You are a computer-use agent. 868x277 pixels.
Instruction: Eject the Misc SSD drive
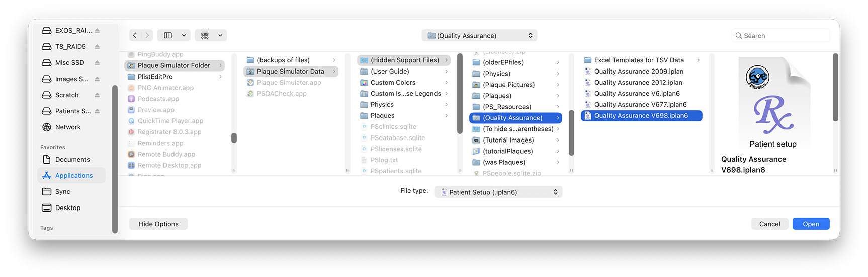coord(97,63)
